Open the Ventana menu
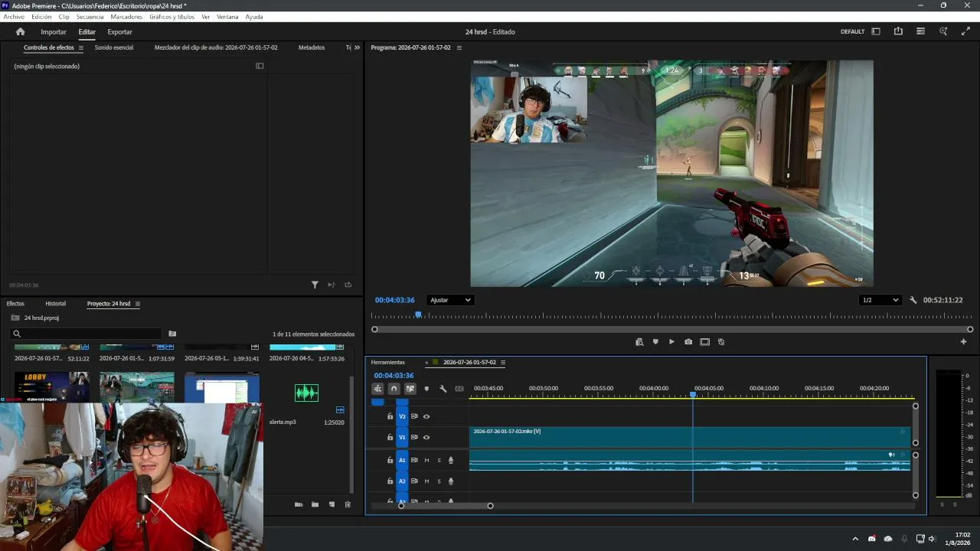Screen dimensions: 980x551 click(x=227, y=17)
